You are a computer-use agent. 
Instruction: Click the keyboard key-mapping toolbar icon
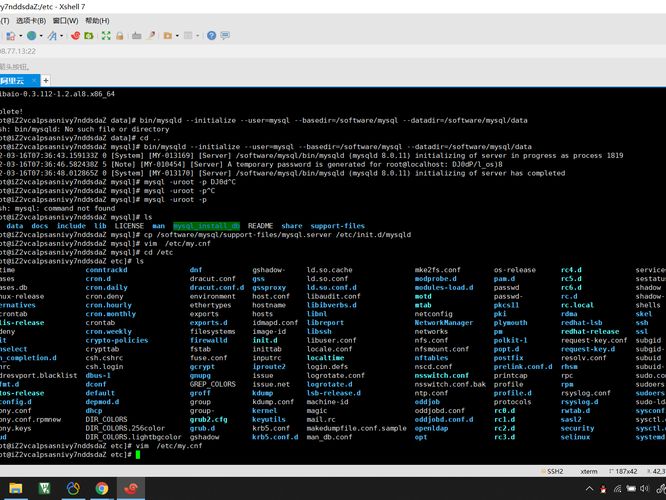(x=136, y=36)
